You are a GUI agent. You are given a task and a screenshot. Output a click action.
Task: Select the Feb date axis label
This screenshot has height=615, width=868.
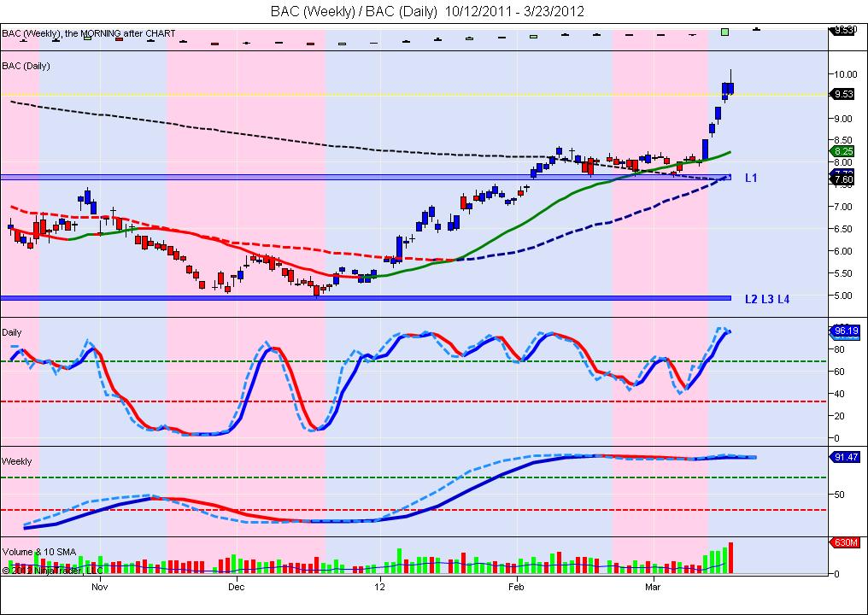point(517,586)
